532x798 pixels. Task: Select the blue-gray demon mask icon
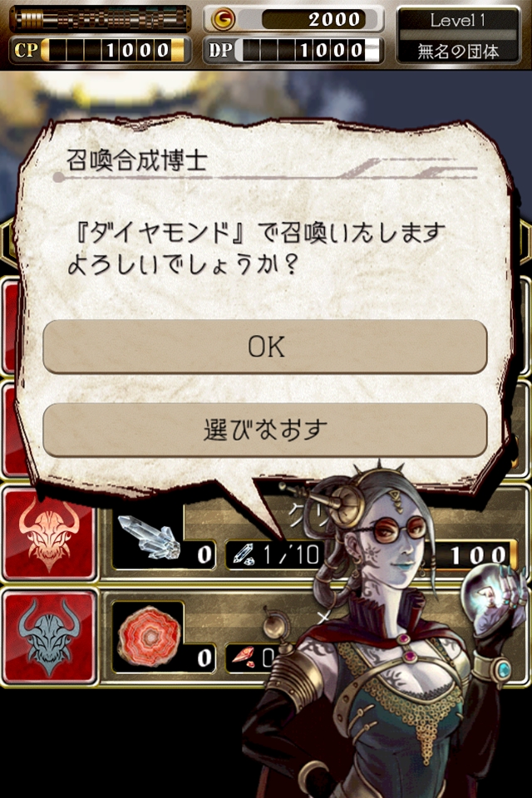[49, 636]
